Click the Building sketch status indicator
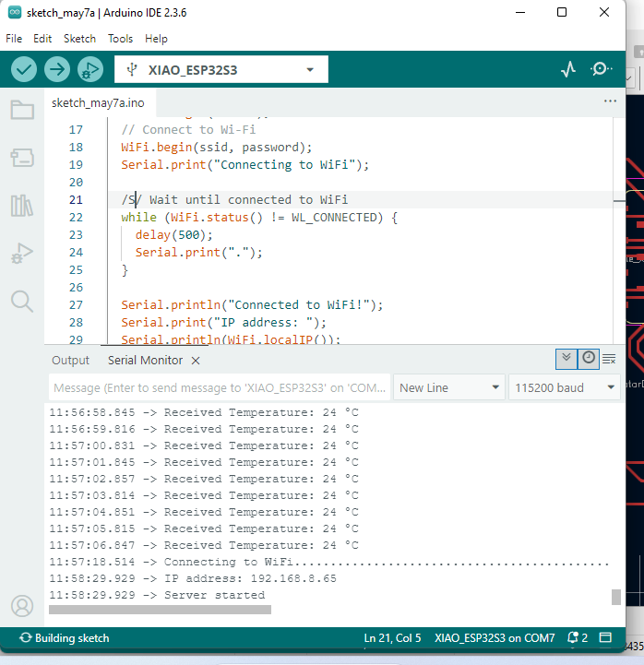 [64, 638]
